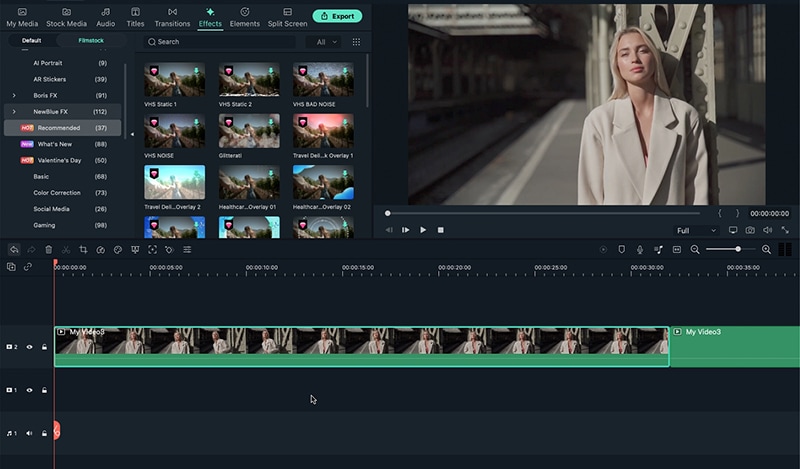Record voiceover with microphone icon
800x469 pixels.
[x=640, y=249]
